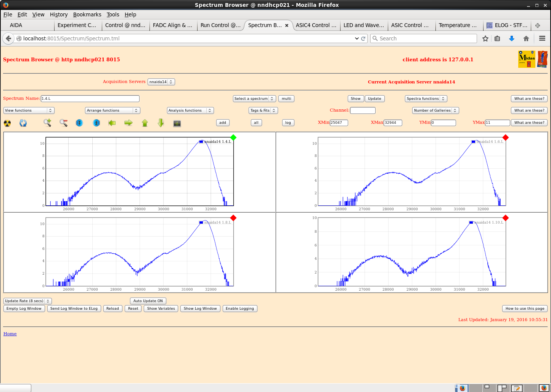Open the Tags & Fits dropdown

263,110
